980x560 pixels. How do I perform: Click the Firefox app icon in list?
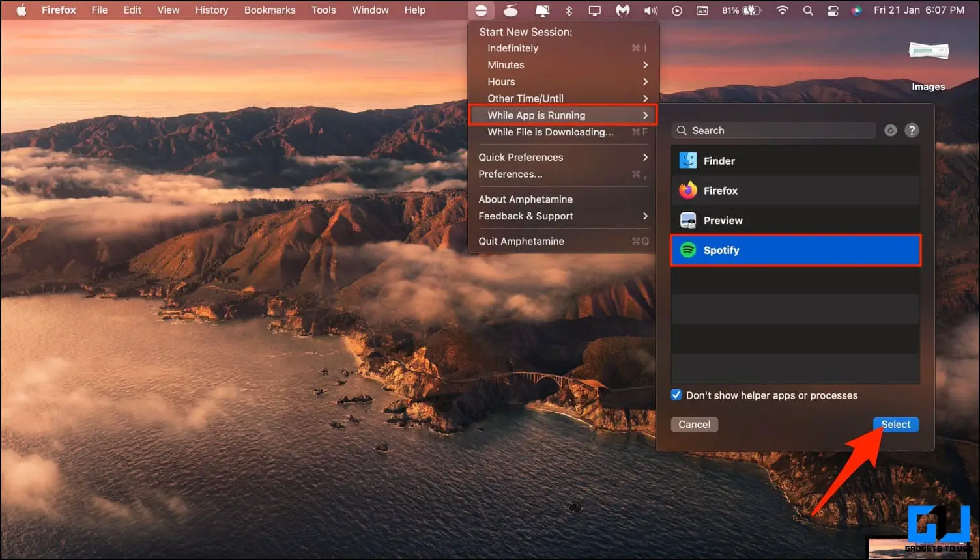688,190
